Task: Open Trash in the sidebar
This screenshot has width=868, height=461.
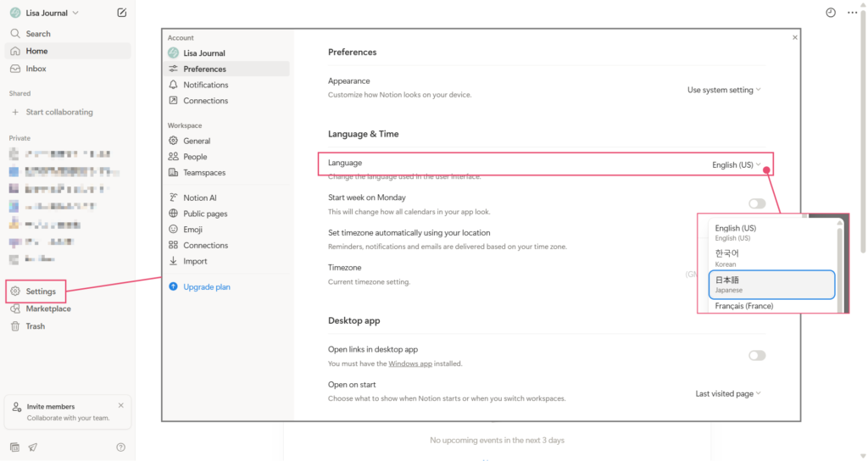Action: tap(68, 326)
